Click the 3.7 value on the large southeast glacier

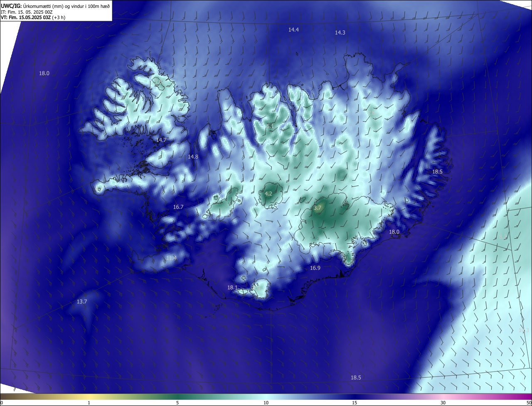point(318,208)
